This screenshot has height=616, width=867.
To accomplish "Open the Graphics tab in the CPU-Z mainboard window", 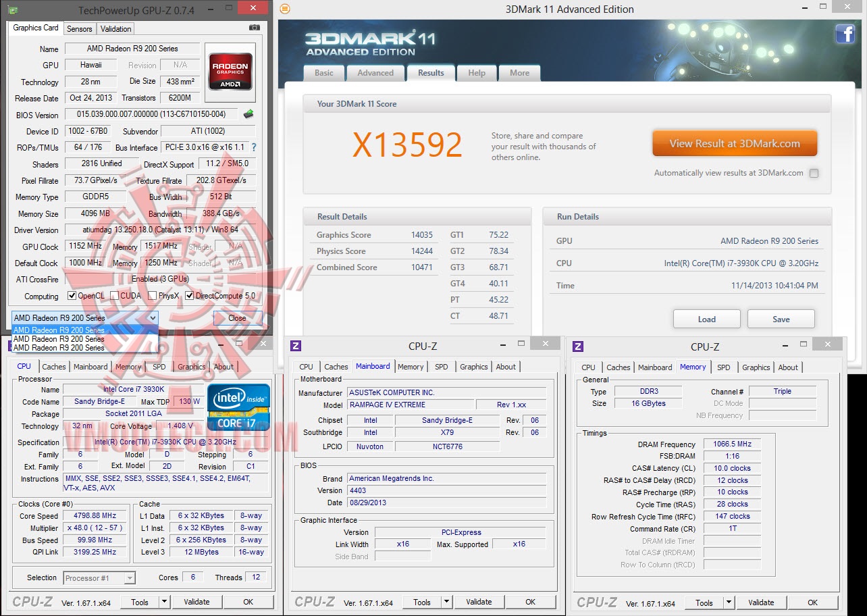I will pos(474,367).
